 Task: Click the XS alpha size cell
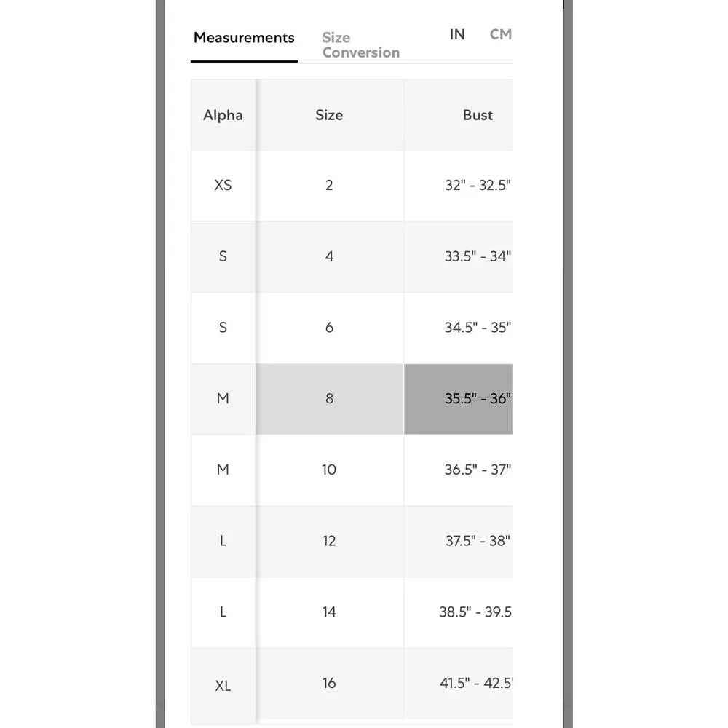[223, 185]
